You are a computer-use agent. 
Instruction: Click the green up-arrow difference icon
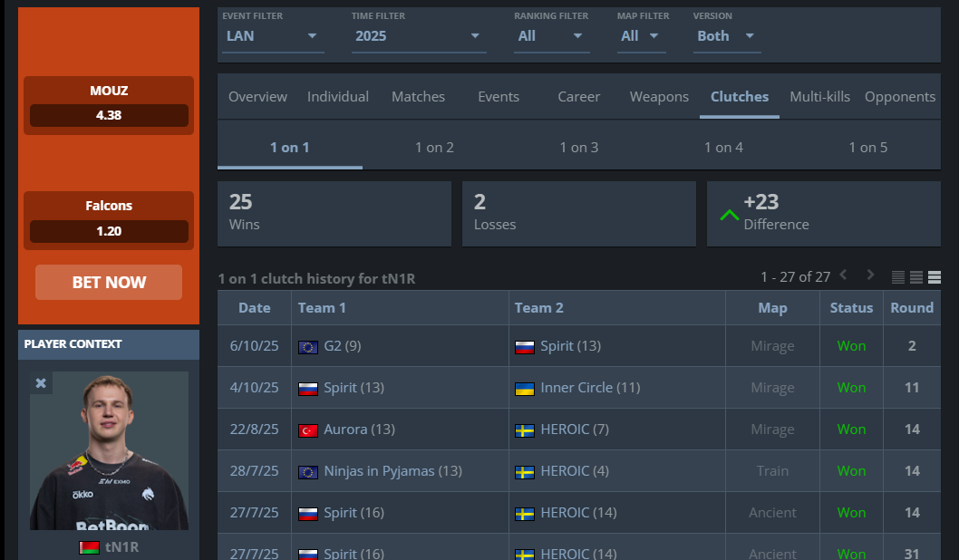click(x=729, y=215)
